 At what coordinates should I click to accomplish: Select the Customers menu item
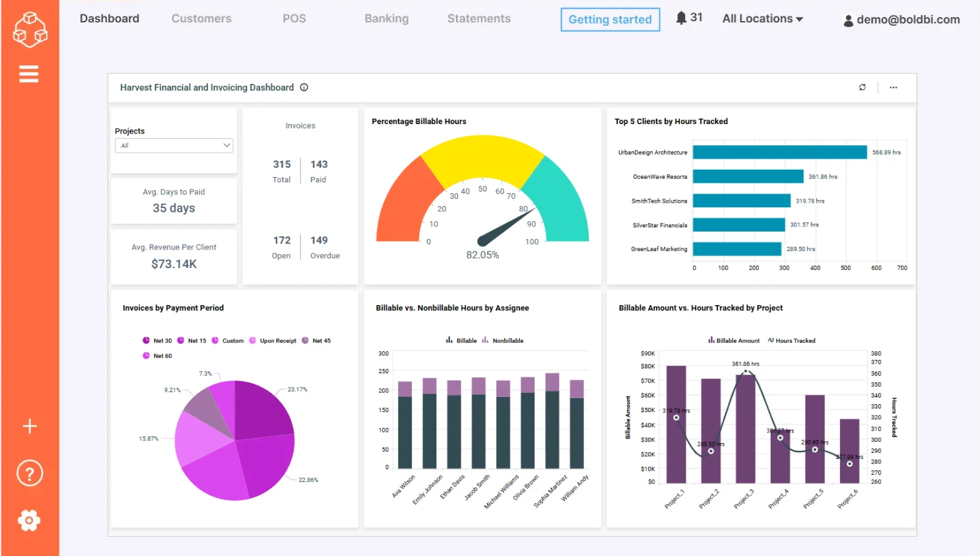pyautogui.click(x=201, y=18)
